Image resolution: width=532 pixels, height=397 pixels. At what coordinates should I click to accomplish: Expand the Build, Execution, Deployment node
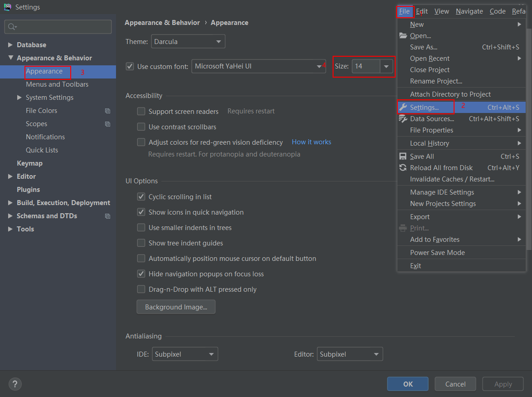point(10,203)
